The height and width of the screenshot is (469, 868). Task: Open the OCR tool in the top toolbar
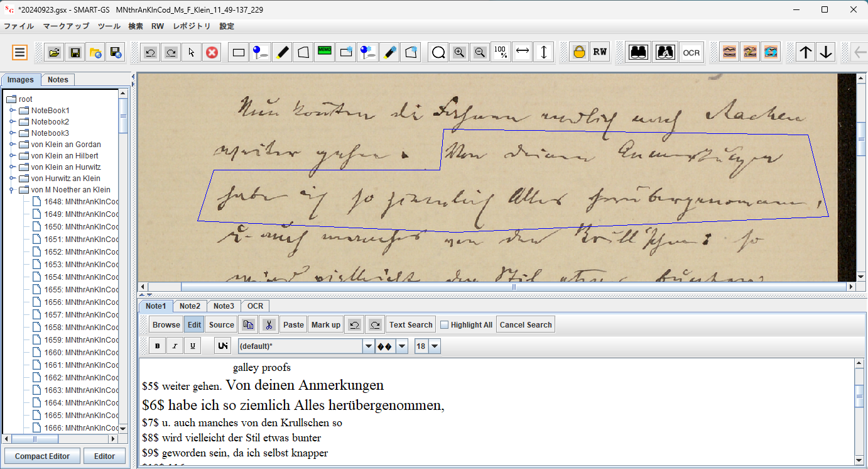pyautogui.click(x=691, y=52)
